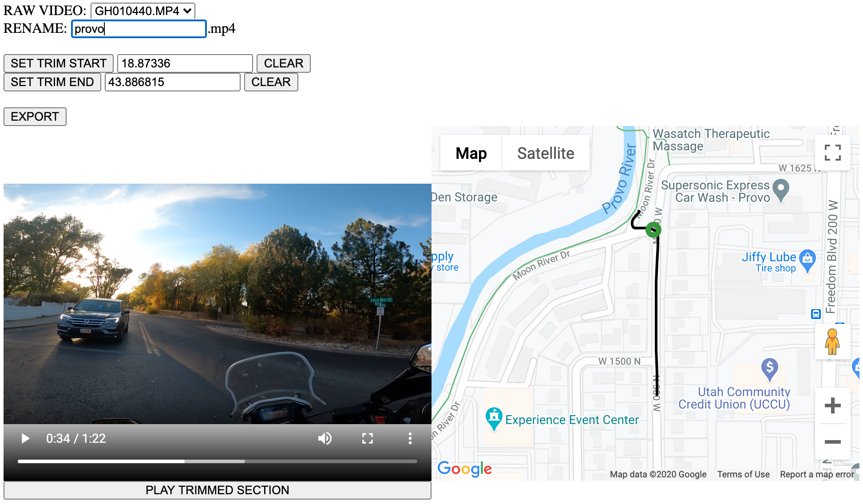Click the video play button icon
Image resolution: width=863 pixels, height=504 pixels.
coord(25,437)
